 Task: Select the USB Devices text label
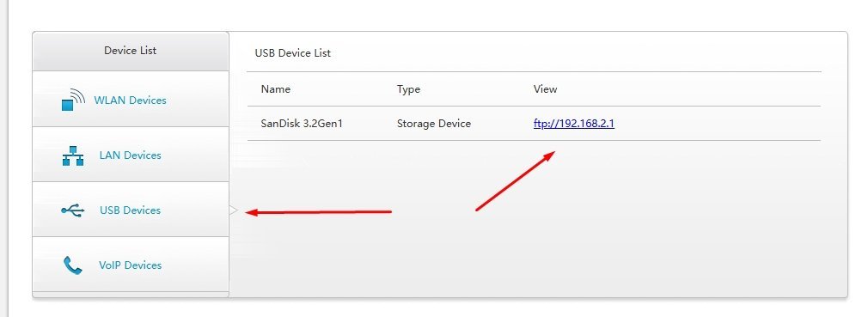pos(130,210)
